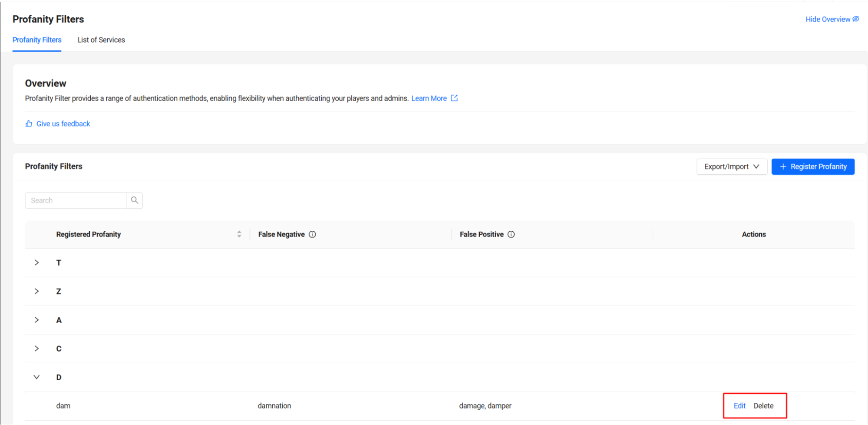Click the letter C group label

[x=59, y=349]
